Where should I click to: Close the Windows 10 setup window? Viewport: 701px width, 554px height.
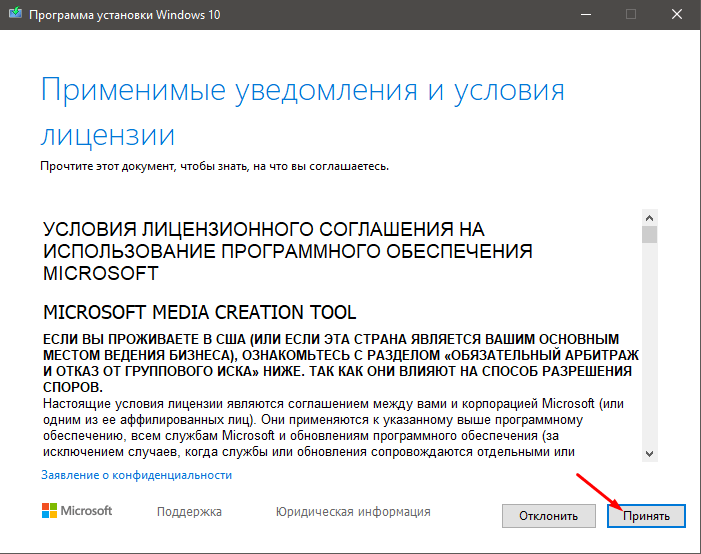(676, 14)
